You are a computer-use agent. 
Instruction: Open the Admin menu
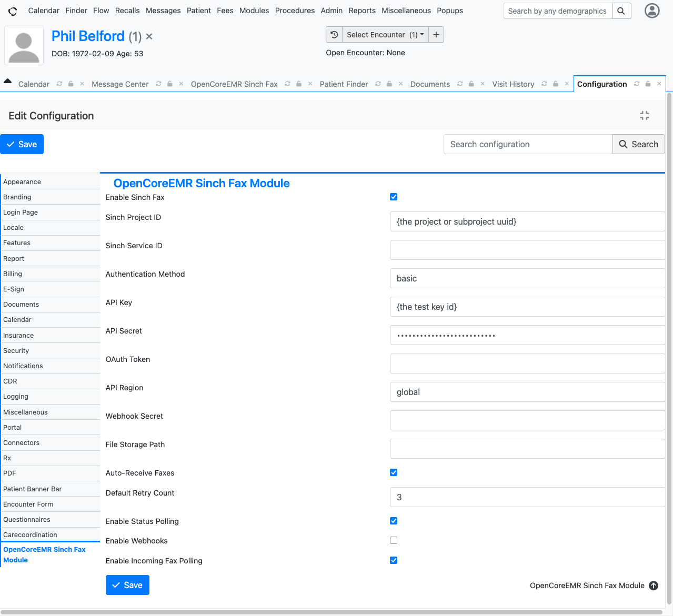(332, 11)
